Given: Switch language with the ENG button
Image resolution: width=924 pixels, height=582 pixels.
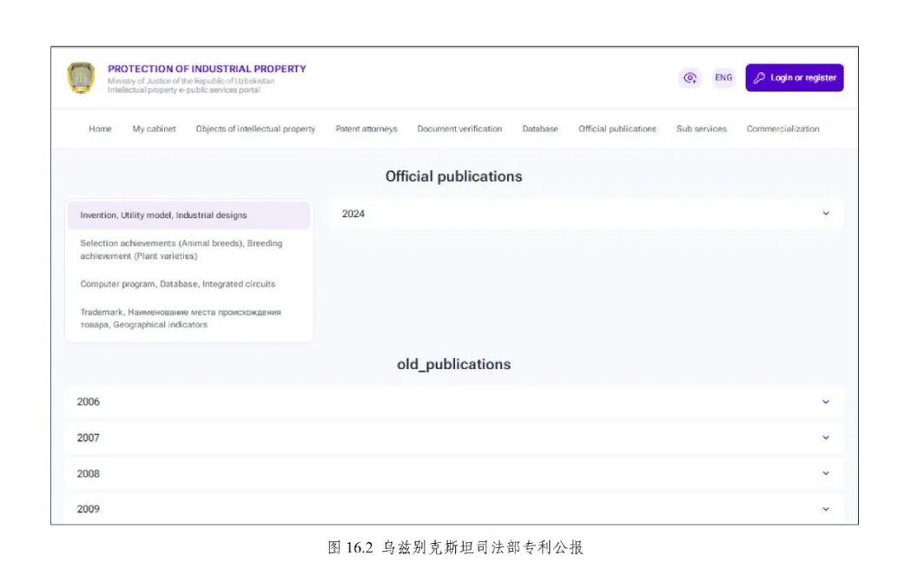Looking at the screenshot, I should coord(723,78).
